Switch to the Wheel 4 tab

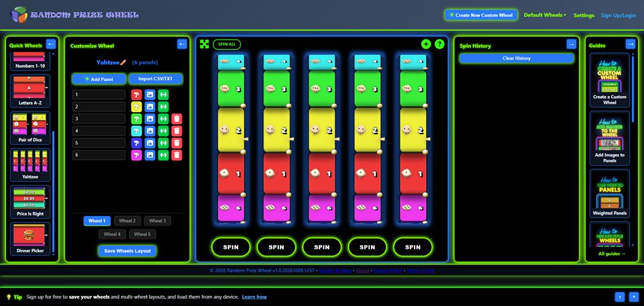point(112,234)
